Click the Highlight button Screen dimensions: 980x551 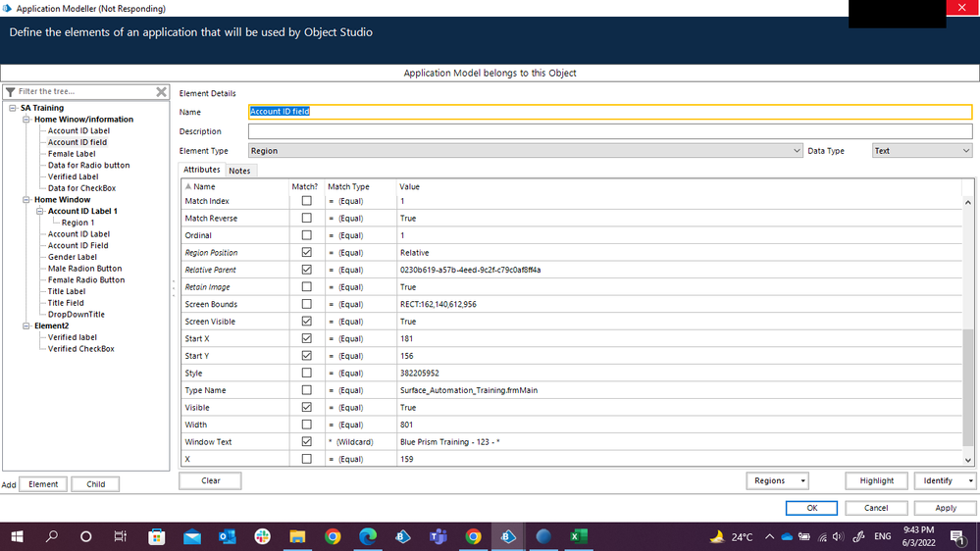pyautogui.click(x=876, y=481)
